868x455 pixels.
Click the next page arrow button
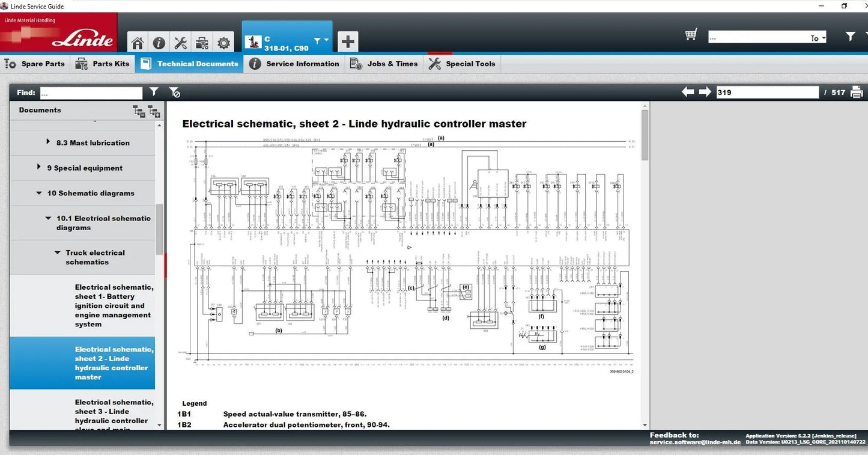coord(704,91)
